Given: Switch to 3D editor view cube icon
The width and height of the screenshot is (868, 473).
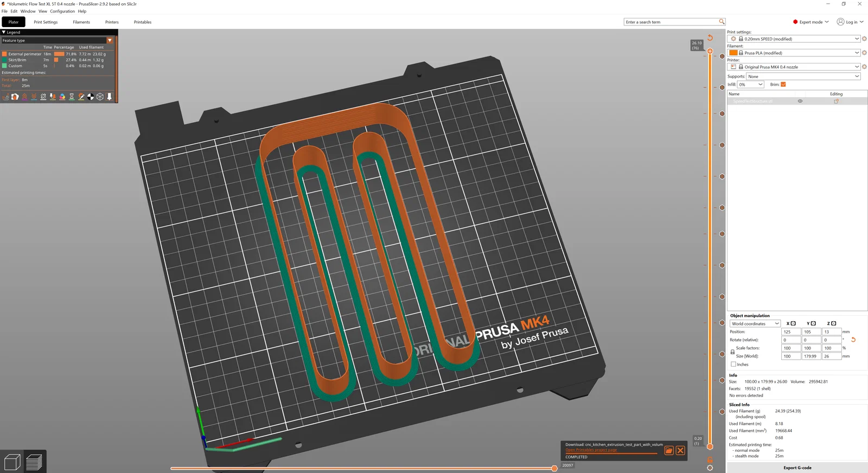Looking at the screenshot, I should pyautogui.click(x=12, y=462).
